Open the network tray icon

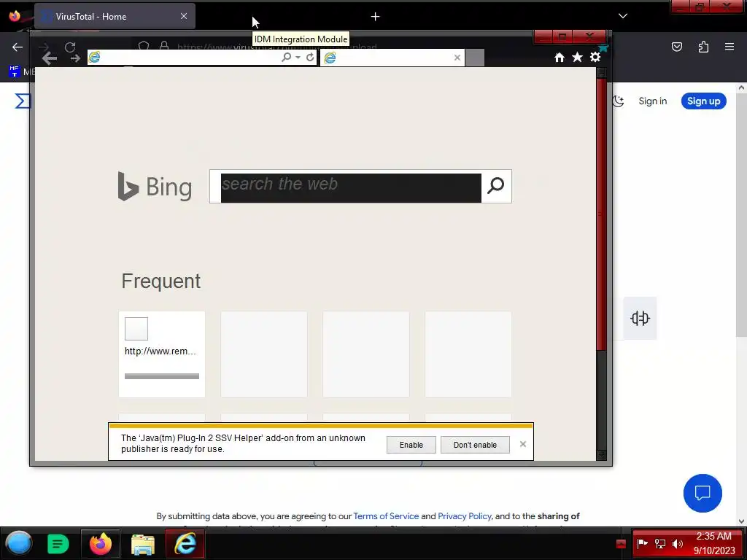click(659, 543)
